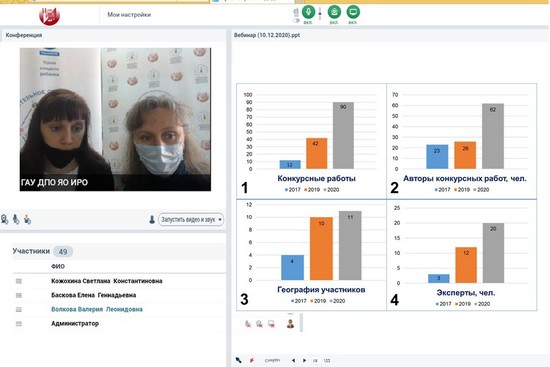Click the red lightning icon under the presentation
Viewport: 550px width, 367px height.
tap(252, 360)
